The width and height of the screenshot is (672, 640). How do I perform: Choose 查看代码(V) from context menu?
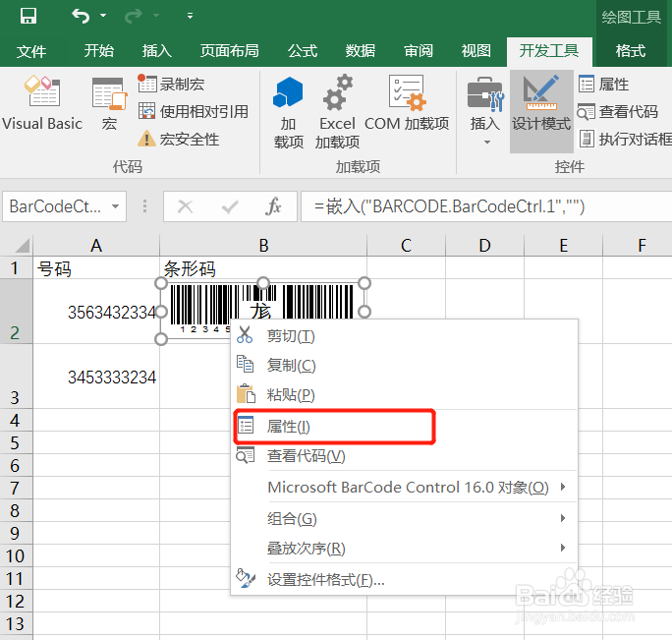[x=404, y=455]
